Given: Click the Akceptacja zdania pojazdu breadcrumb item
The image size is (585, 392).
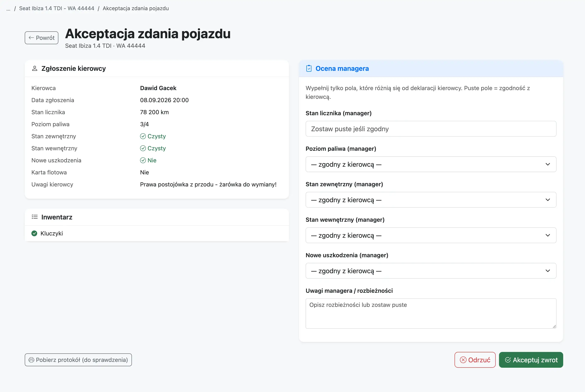Looking at the screenshot, I should 136,9.
